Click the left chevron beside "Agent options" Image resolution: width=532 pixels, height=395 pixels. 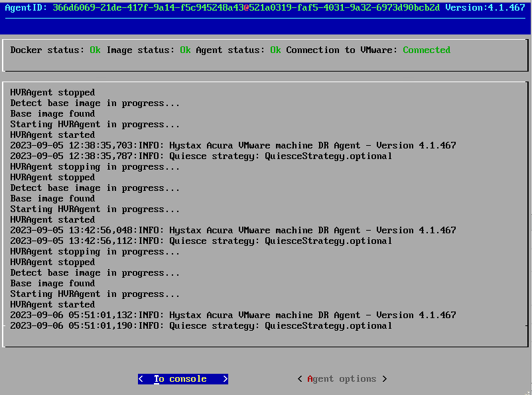(299, 379)
